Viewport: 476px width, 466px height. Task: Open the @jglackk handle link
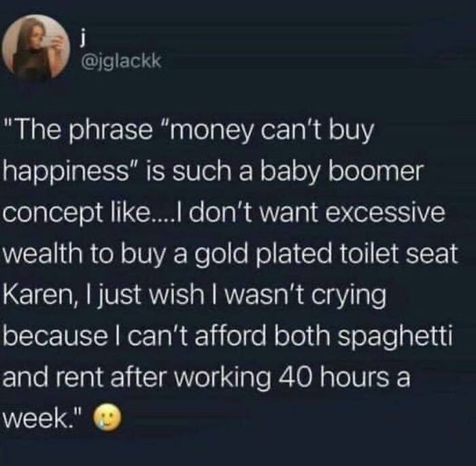pyautogui.click(x=119, y=62)
